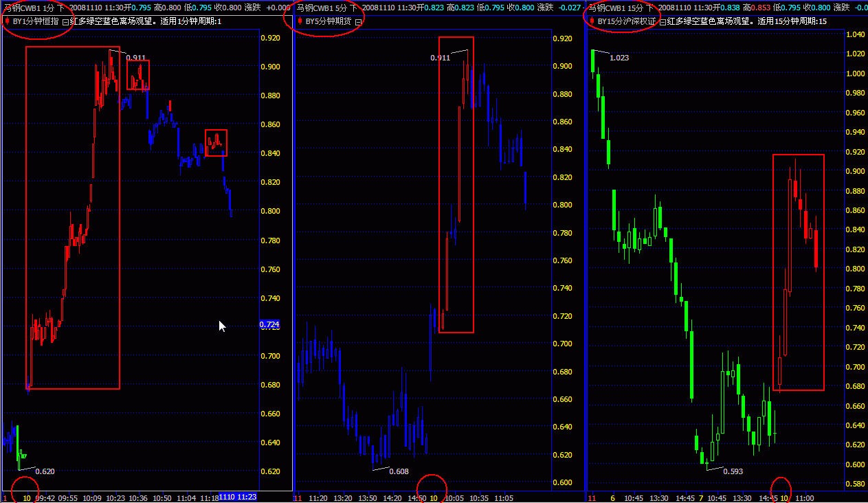Click the 10:50 time axis label

(x=162, y=497)
